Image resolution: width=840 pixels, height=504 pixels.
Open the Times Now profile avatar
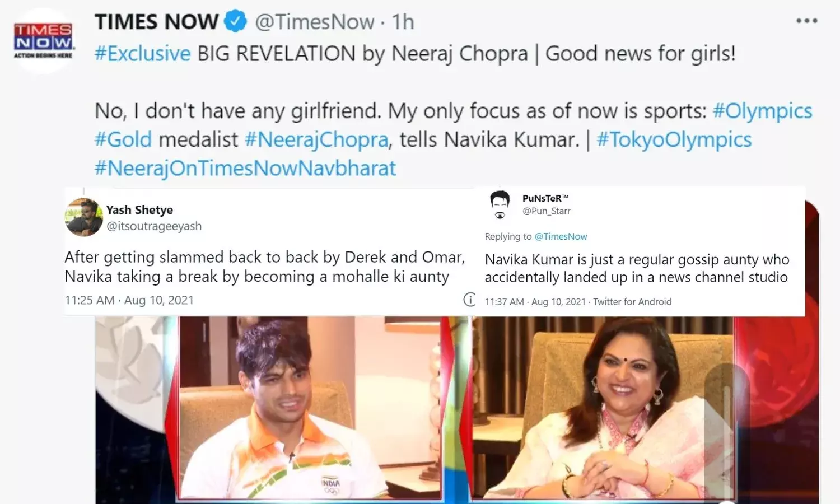tap(43, 40)
